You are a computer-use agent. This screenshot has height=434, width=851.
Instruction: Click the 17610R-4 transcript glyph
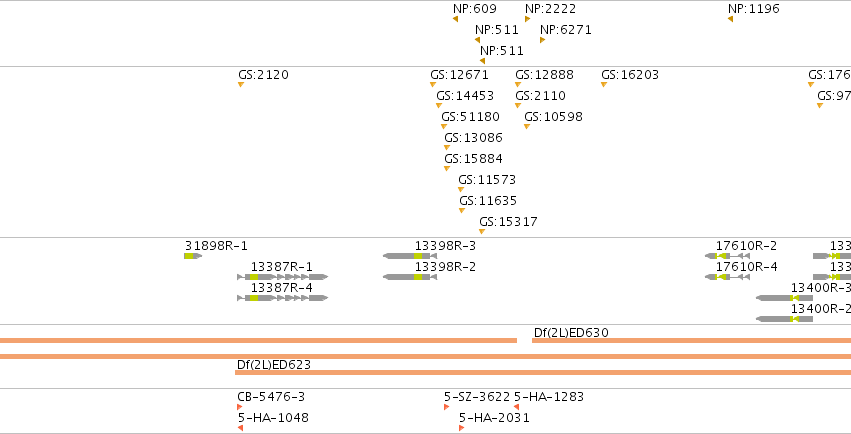click(x=727, y=277)
